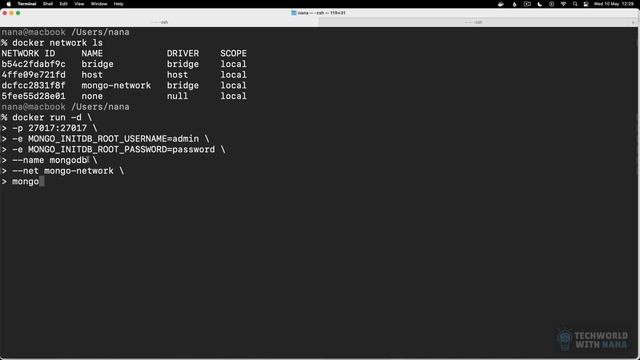Click the flame menu bar icon

[x=514, y=4]
